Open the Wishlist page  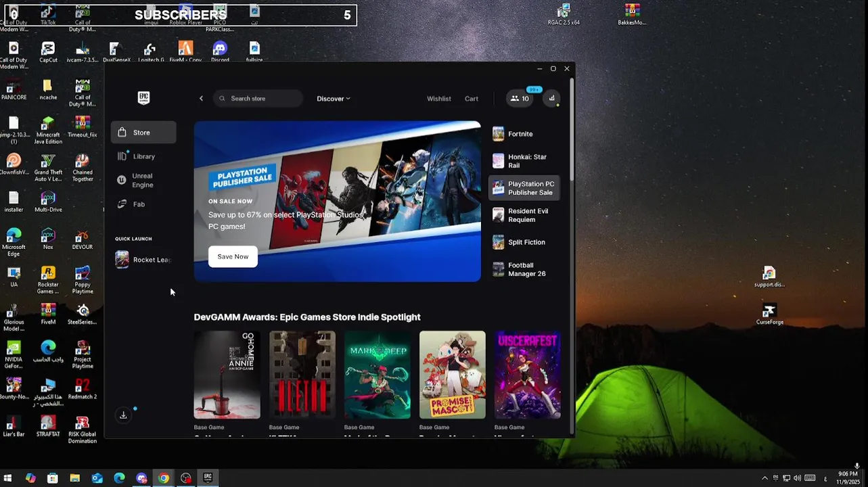(x=438, y=99)
